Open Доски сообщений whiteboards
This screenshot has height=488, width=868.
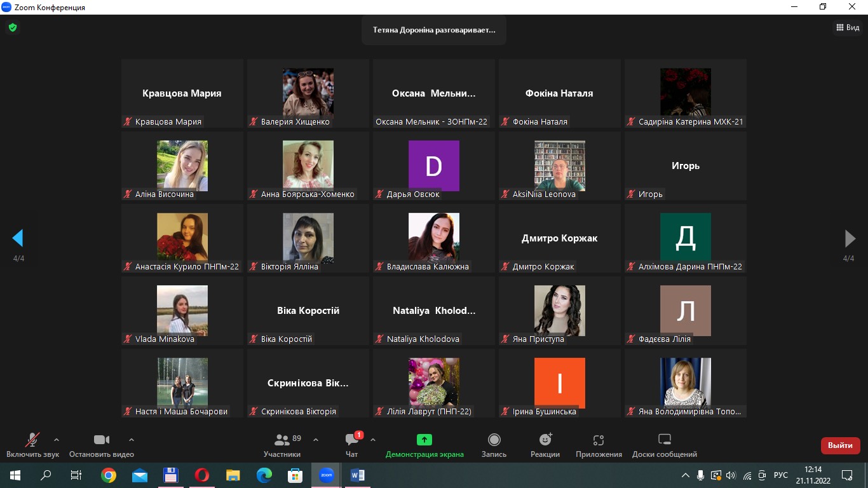664,440
